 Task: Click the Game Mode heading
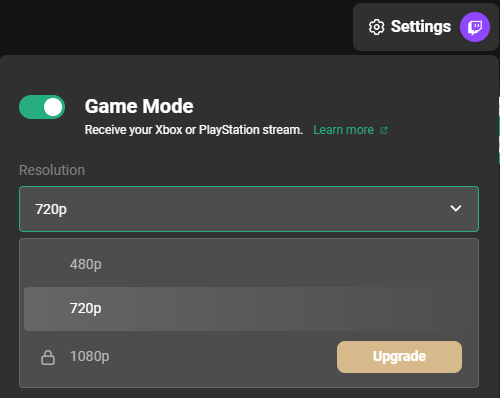139,106
